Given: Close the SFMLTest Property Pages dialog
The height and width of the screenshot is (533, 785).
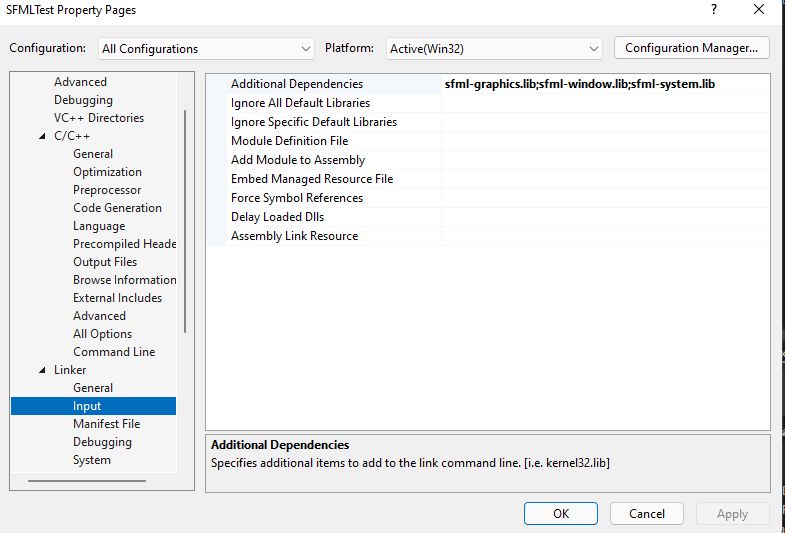Looking at the screenshot, I should (x=759, y=10).
